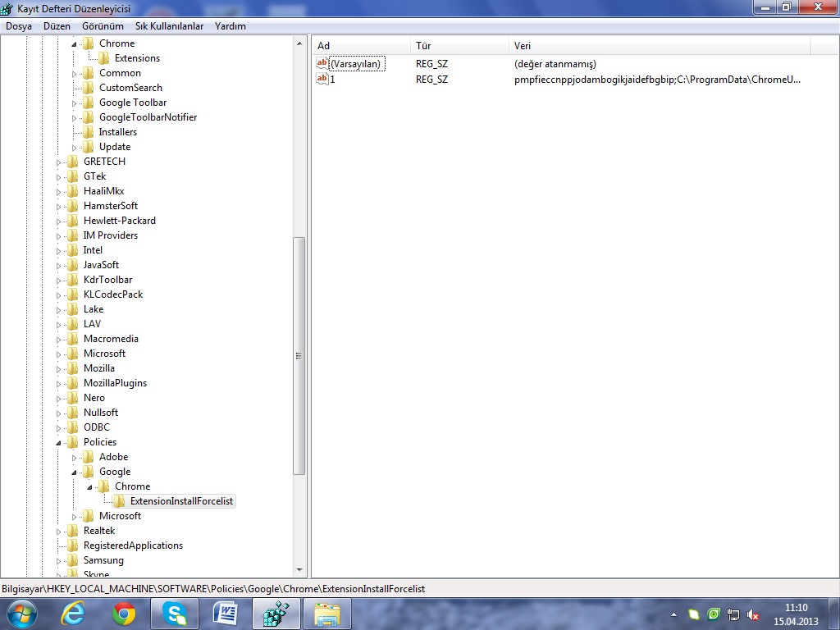Expand the GRETECH key
Image resolution: width=840 pixels, height=630 pixels.
point(59,162)
